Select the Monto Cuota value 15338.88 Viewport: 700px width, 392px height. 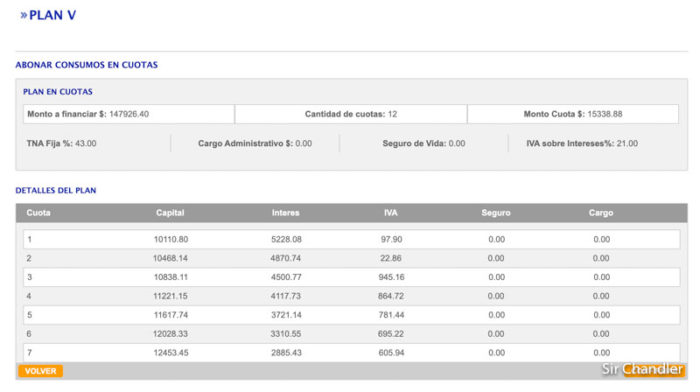coord(604,114)
